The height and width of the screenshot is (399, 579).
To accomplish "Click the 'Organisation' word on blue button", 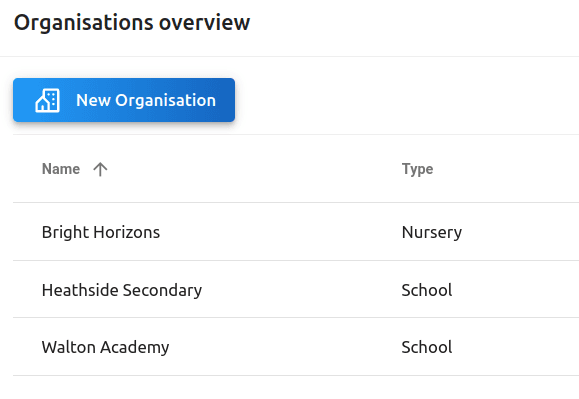I will (165, 100).
